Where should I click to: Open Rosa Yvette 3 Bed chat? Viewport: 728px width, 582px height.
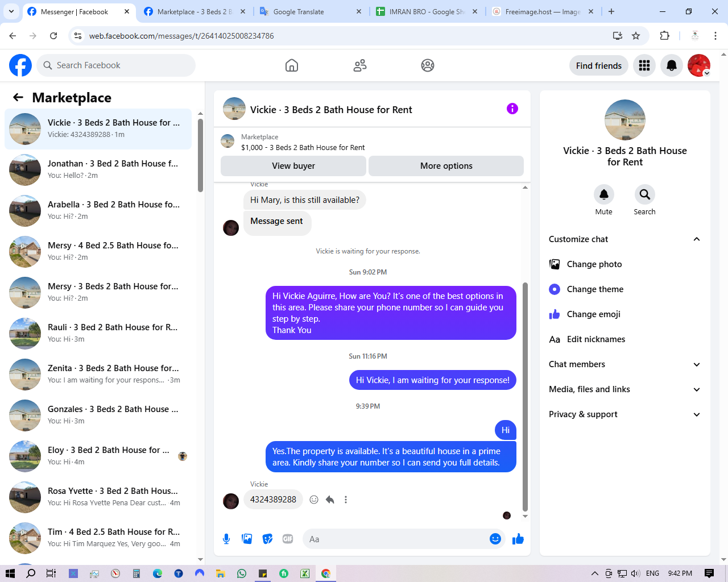click(x=98, y=497)
